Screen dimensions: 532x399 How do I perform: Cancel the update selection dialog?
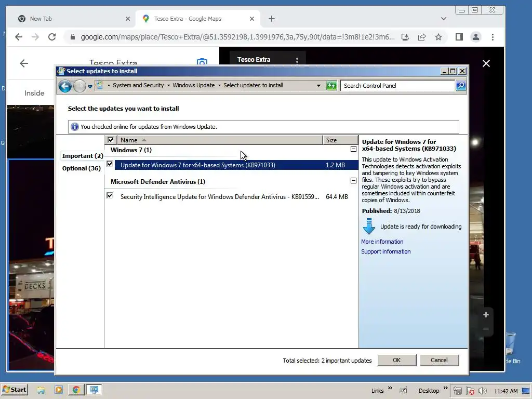click(x=439, y=360)
